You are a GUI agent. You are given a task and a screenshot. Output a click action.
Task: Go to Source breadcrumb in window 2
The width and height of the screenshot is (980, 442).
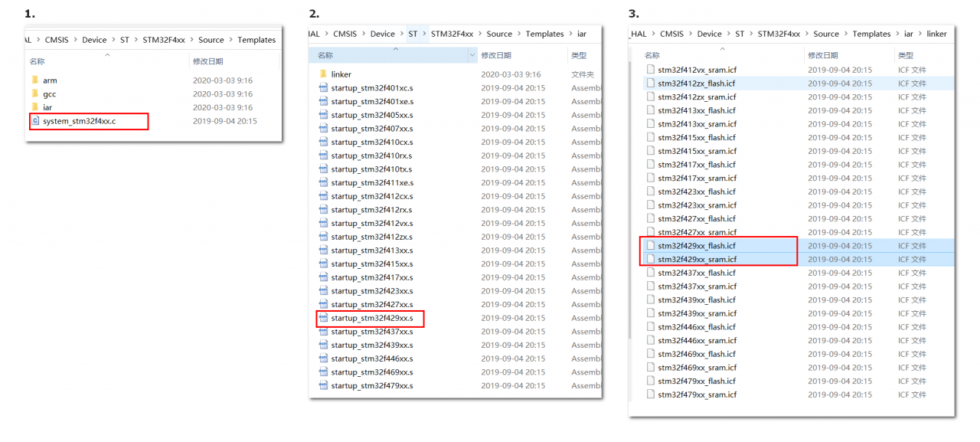[x=499, y=34]
